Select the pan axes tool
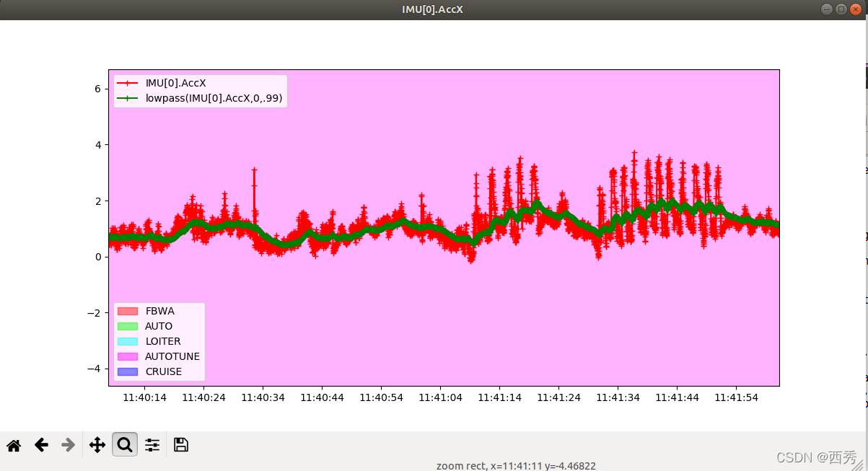The width and height of the screenshot is (868, 471). (97, 445)
